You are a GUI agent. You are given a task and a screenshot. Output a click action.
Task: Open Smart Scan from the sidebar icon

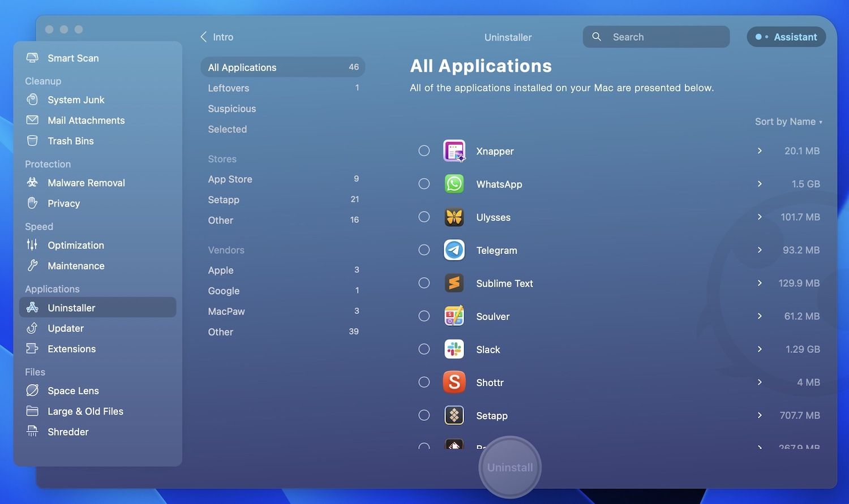coord(32,58)
